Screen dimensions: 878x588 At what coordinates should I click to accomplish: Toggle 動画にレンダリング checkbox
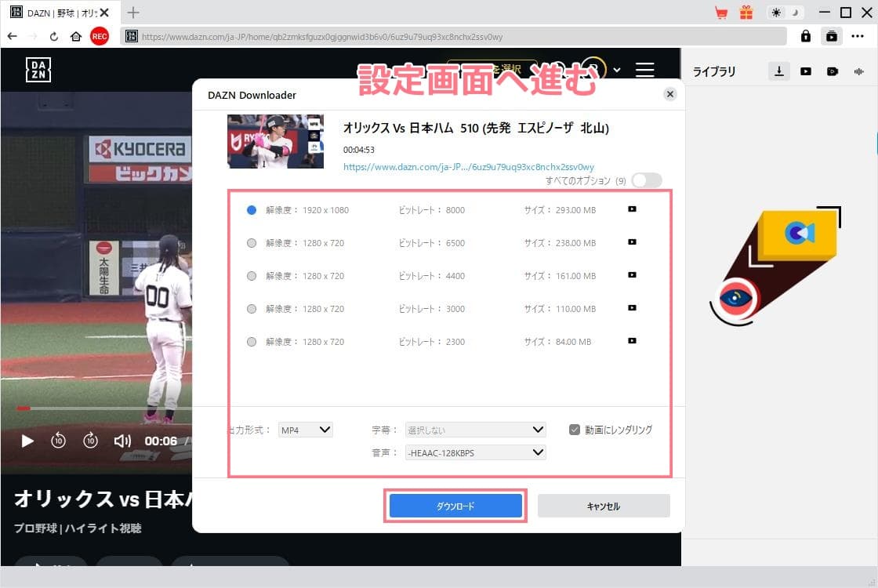coord(575,430)
